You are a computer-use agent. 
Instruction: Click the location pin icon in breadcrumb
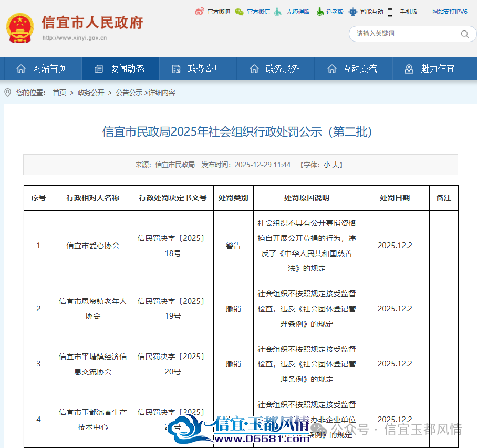coord(7,92)
